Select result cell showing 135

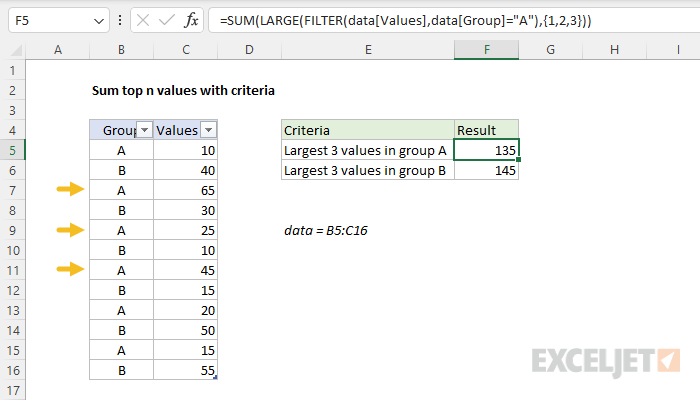click(487, 150)
